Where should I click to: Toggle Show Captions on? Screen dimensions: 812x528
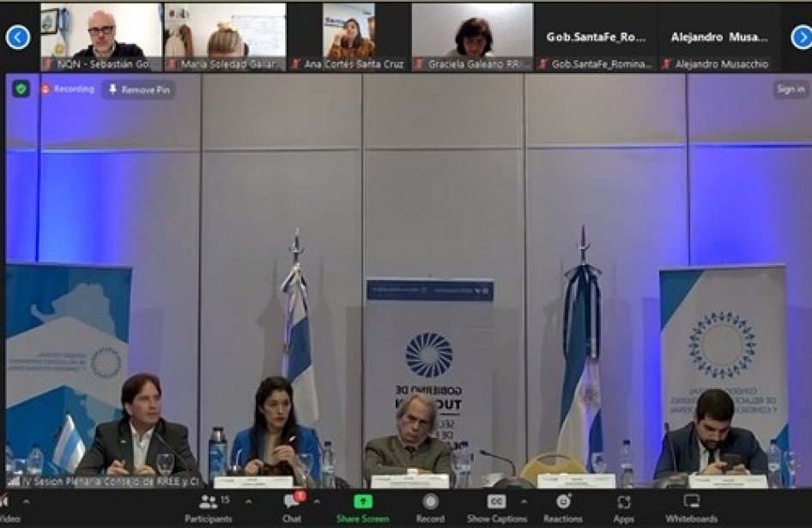[496, 506]
